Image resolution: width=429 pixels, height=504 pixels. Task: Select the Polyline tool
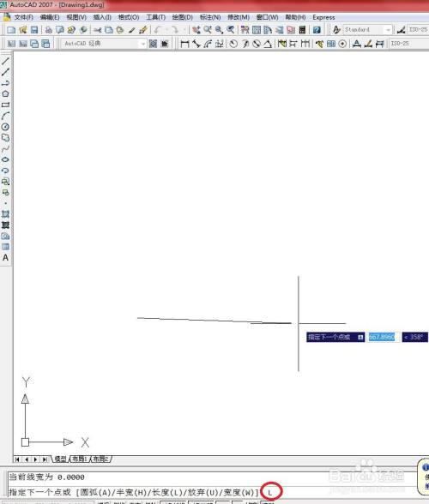tap(5, 83)
